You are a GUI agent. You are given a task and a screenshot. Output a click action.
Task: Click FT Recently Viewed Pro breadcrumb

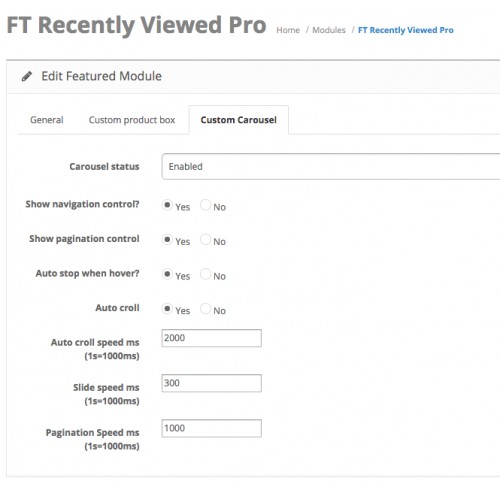406,30
